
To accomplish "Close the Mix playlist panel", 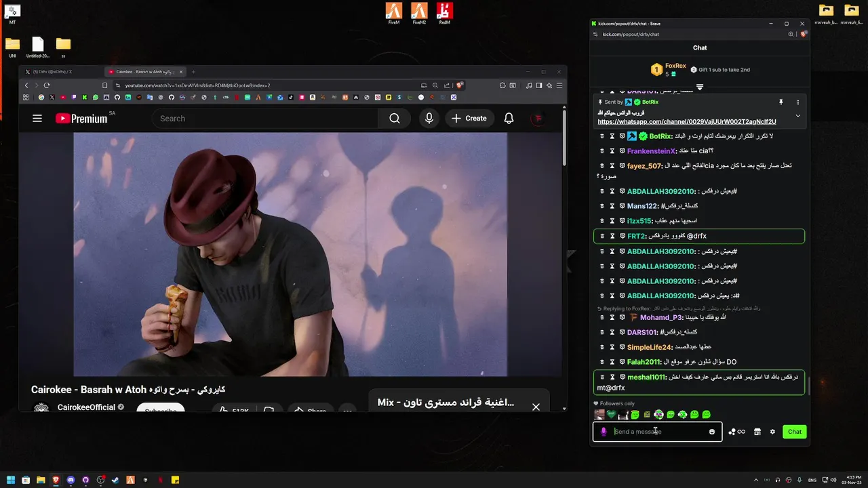I will click(536, 407).
